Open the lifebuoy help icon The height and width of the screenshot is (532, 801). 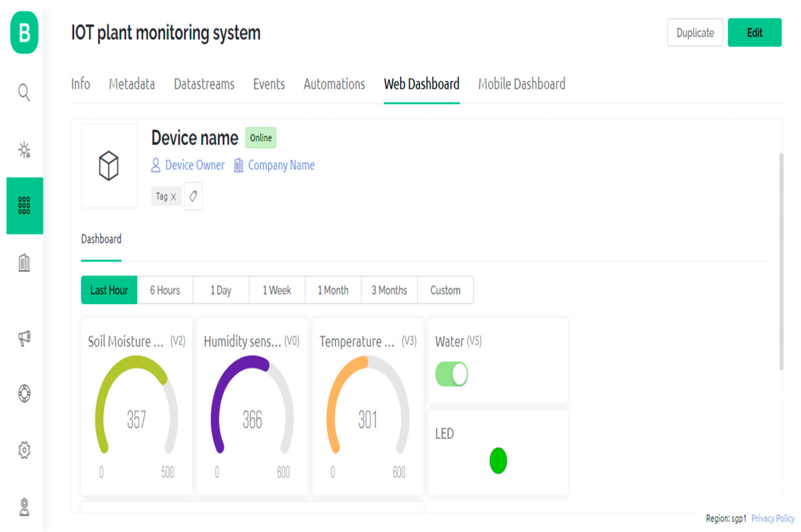pyautogui.click(x=24, y=393)
